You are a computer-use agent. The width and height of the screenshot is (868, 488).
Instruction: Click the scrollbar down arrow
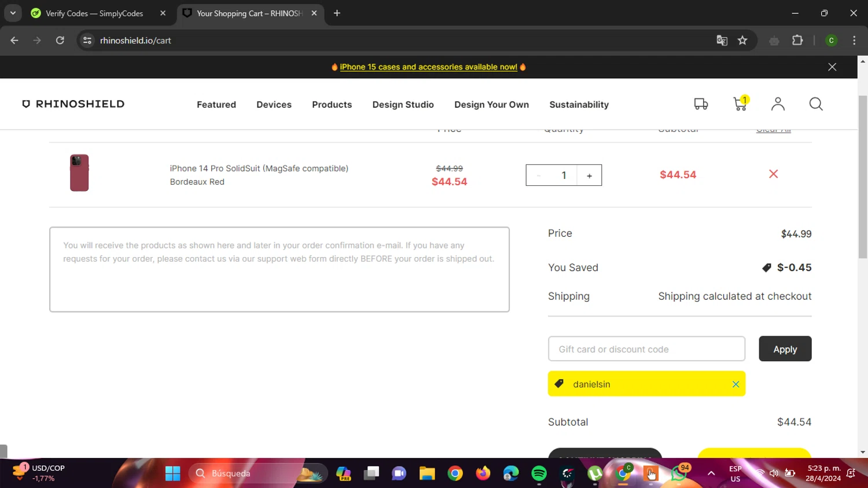(863, 452)
